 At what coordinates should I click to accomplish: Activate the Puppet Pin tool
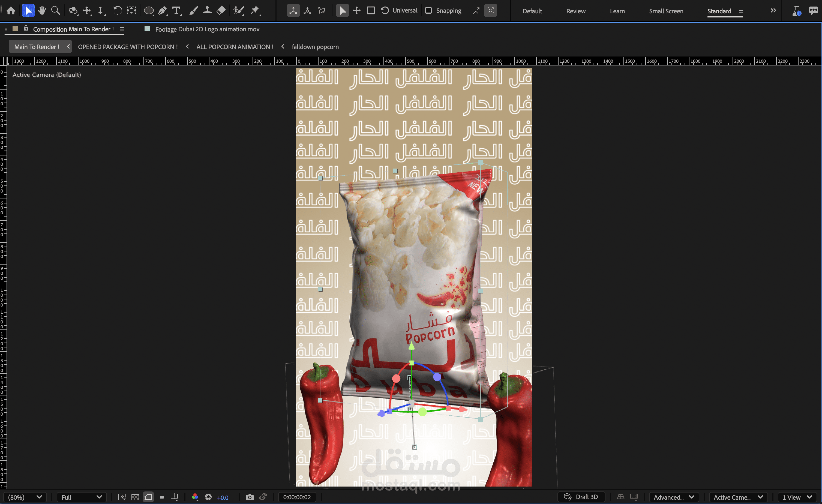click(x=255, y=11)
